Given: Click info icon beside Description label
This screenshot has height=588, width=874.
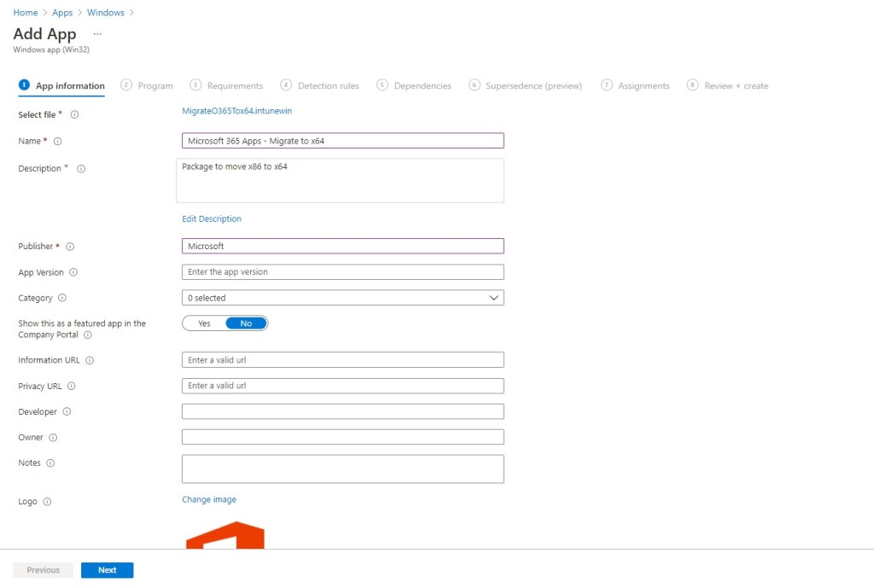Looking at the screenshot, I should coord(81,169).
